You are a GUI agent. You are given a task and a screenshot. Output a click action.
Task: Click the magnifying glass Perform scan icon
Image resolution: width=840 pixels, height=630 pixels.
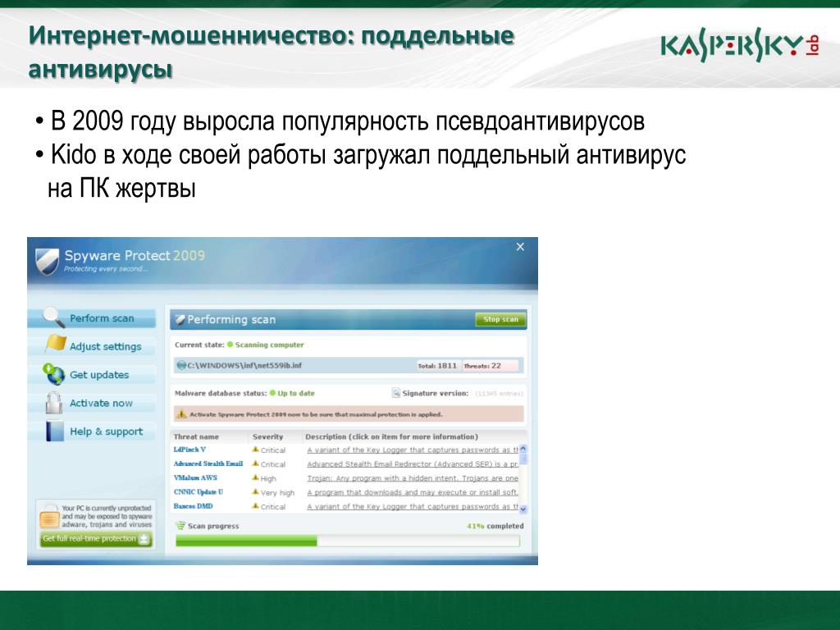(x=53, y=317)
